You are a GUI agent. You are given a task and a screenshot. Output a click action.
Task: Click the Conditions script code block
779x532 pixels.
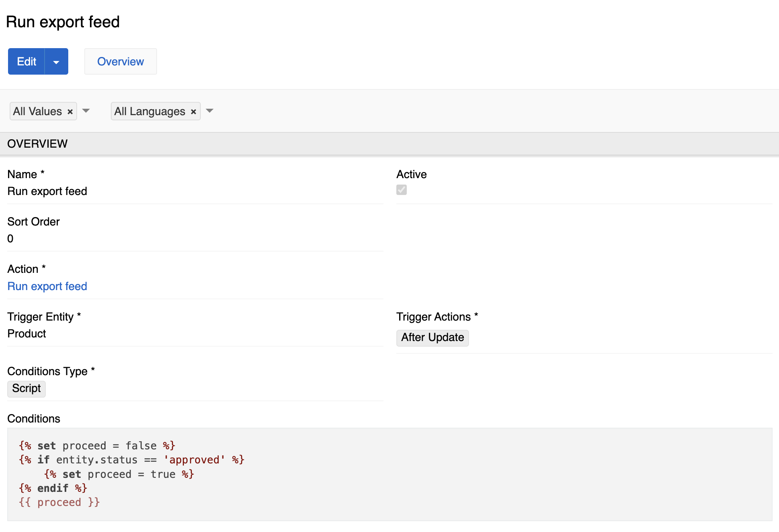pyautogui.click(x=389, y=474)
